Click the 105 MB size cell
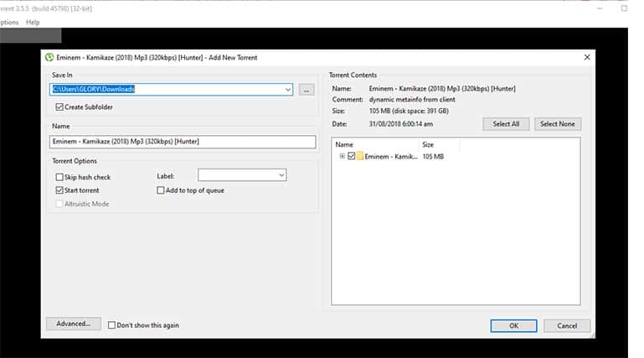This screenshot has width=644, height=358. 433,157
